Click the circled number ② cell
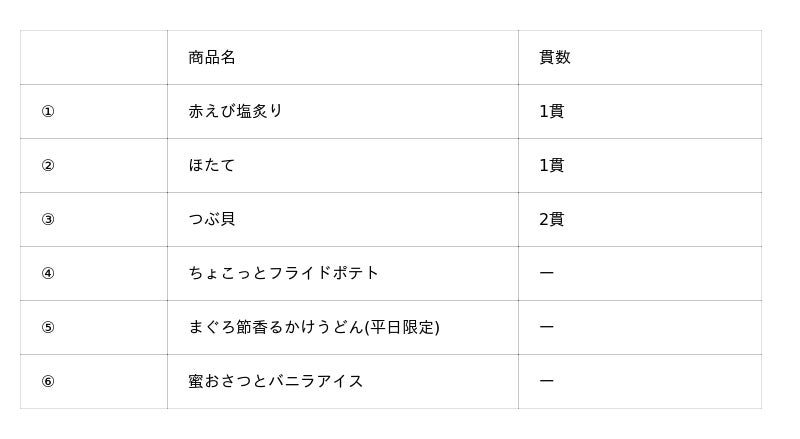800x439 pixels. (48, 166)
